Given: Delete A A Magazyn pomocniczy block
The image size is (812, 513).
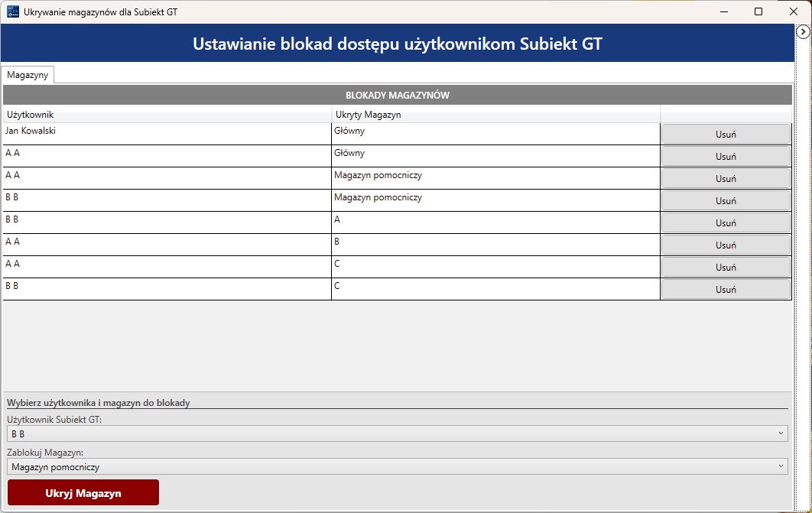Looking at the screenshot, I should [725, 179].
